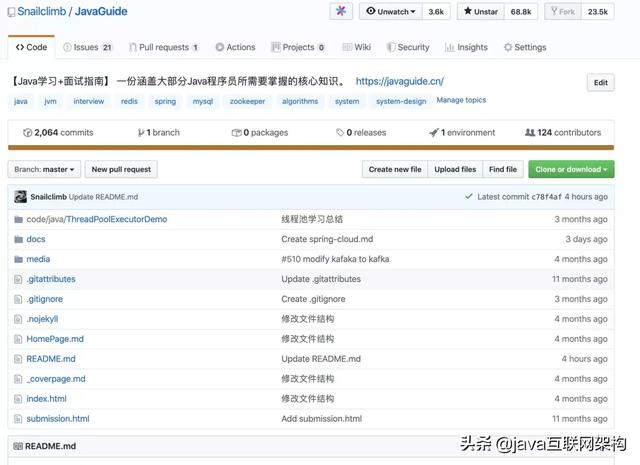Screen dimensions: 640x465
Task: Click the orange language breakdown bar
Action: (x=311, y=147)
